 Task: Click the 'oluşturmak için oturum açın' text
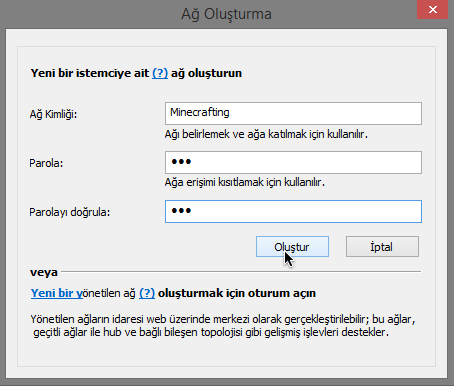click(237, 293)
